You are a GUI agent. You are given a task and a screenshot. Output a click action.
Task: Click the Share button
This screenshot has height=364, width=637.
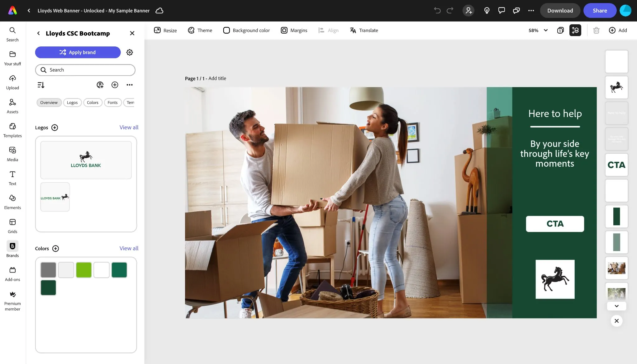[x=600, y=11]
